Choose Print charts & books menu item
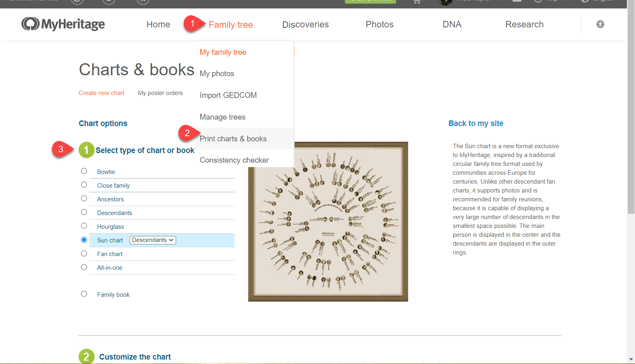Viewport: 635px width, 364px height. tap(233, 139)
